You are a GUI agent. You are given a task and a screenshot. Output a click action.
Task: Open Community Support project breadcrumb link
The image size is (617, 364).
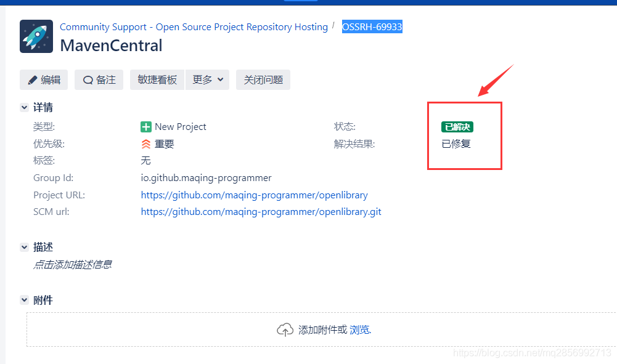click(x=194, y=26)
